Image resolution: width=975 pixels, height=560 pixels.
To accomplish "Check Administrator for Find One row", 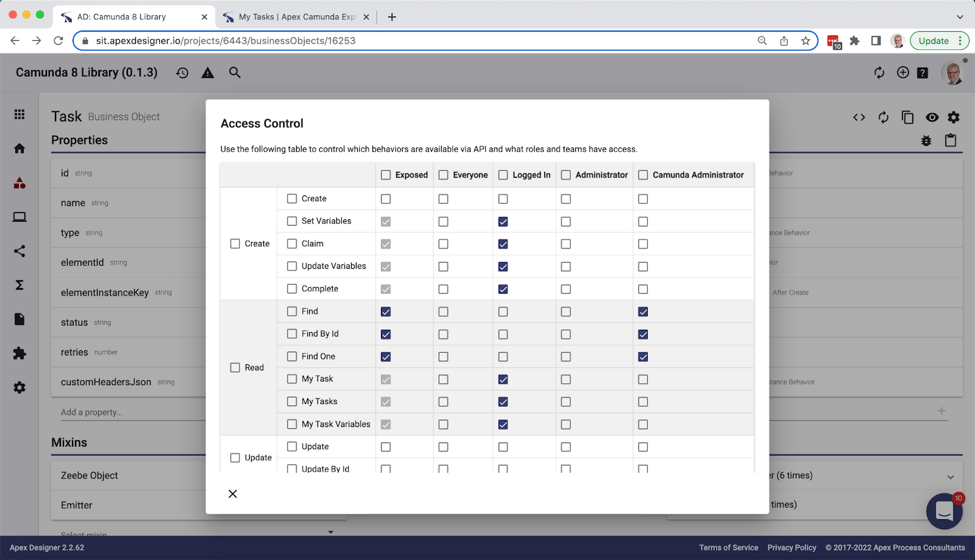I will coord(565,356).
